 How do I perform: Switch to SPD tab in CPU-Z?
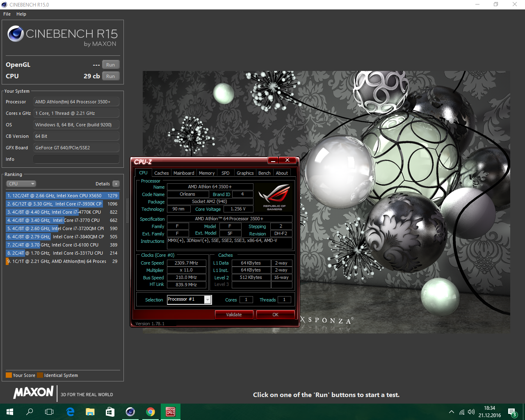point(226,173)
